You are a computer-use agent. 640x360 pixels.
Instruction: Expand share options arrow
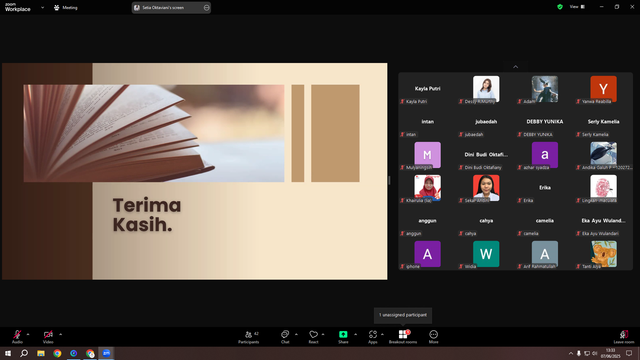coord(356,334)
